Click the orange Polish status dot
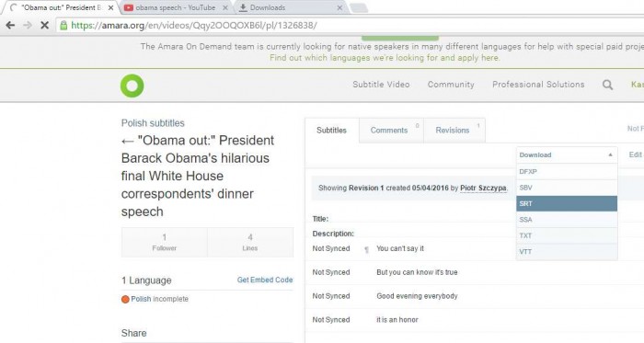The image size is (644, 343). pyautogui.click(x=125, y=299)
